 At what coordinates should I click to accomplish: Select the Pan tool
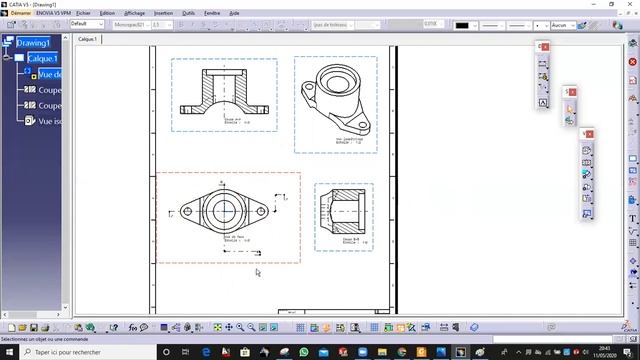pos(229,327)
